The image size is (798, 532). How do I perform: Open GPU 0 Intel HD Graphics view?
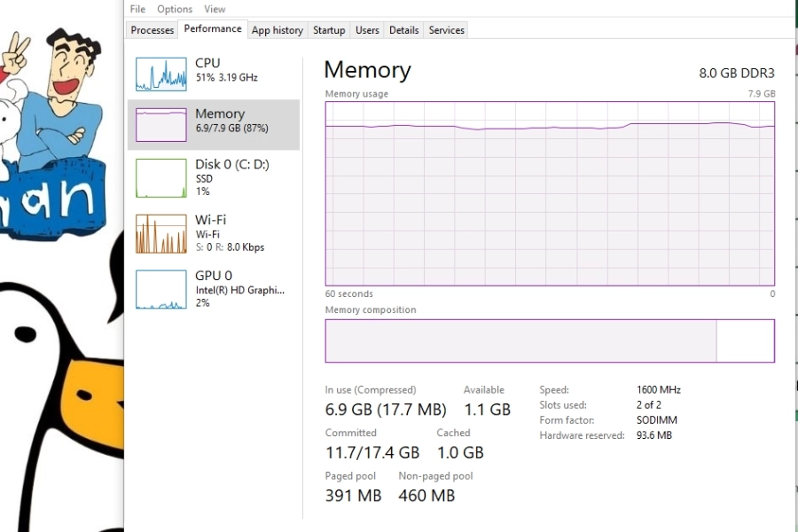(214, 289)
